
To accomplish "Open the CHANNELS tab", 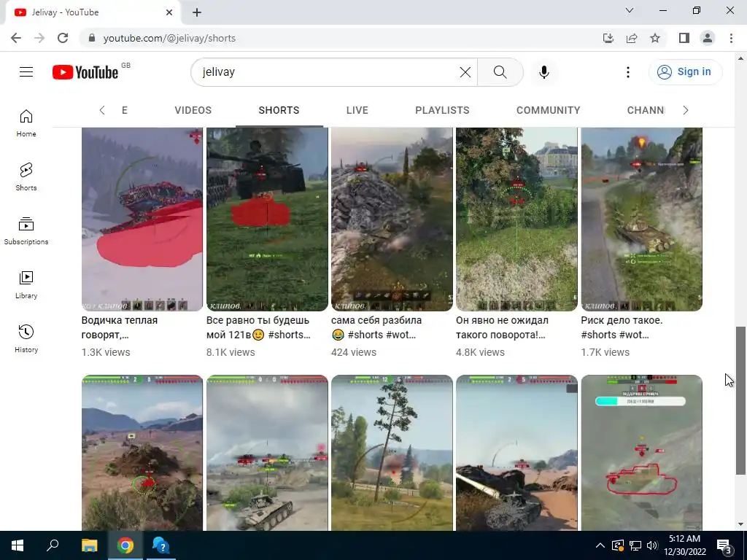I will pos(646,110).
